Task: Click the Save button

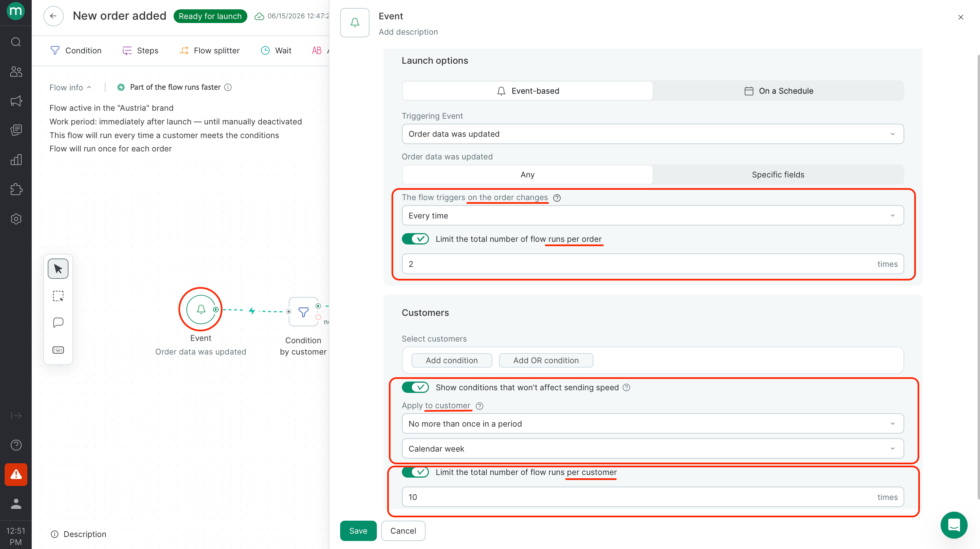Action: click(x=358, y=530)
